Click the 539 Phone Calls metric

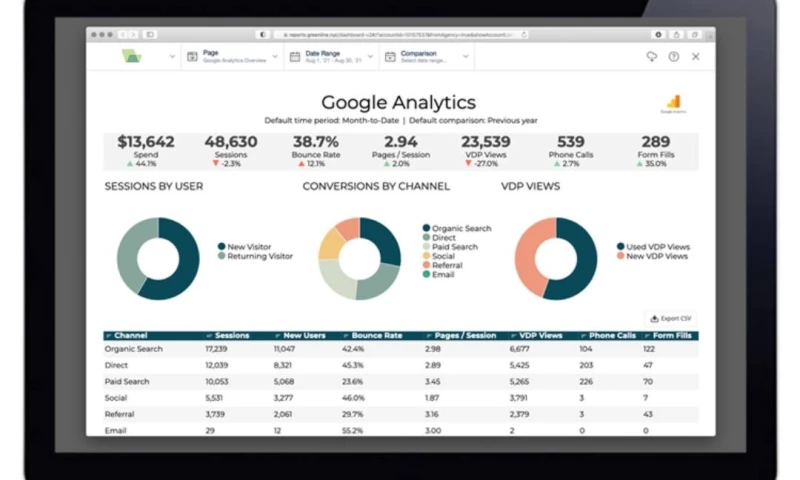pyautogui.click(x=571, y=150)
